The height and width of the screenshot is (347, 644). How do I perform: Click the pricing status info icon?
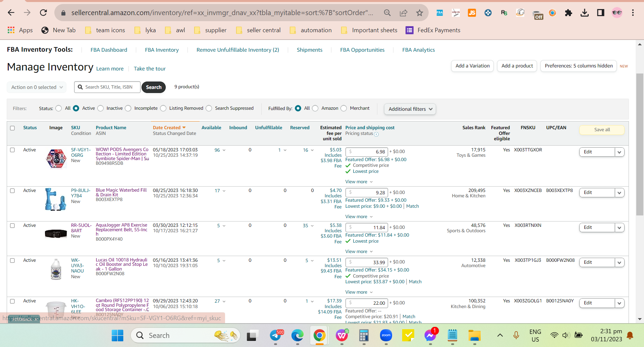click(x=376, y=134)
